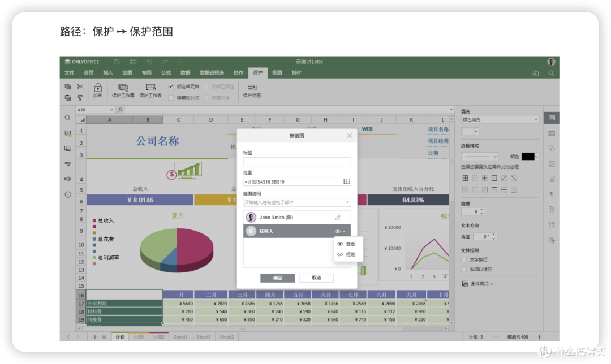Click the zoom-out minus button in status bar

[x=497, y=337]
